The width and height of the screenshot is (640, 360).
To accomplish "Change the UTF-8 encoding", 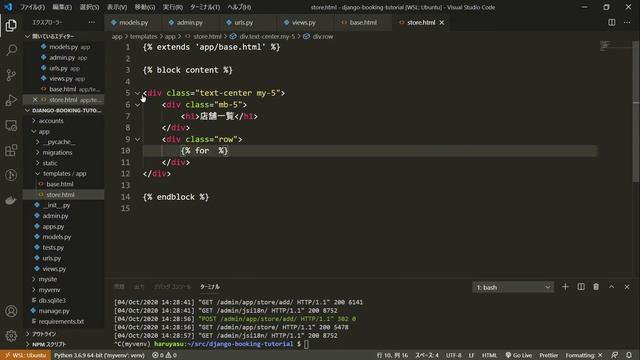I will [x=453, y=355].
